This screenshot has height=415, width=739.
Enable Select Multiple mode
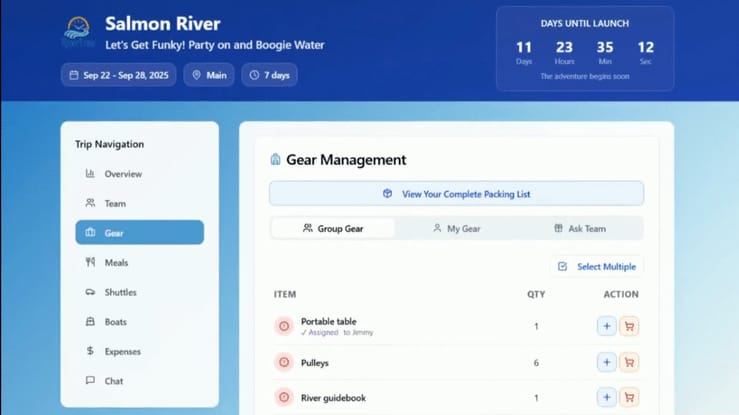[x=597, y=267]
